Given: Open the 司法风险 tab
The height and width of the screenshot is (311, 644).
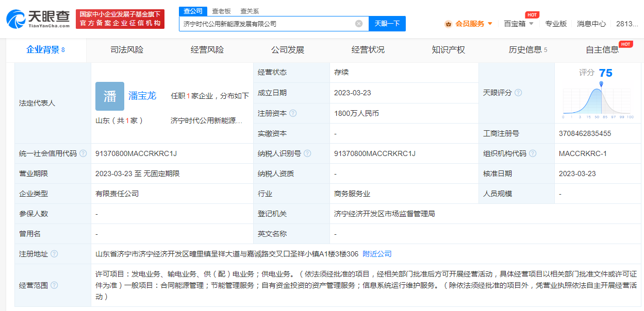Looking at the screenshot, I should click(127, 50).
